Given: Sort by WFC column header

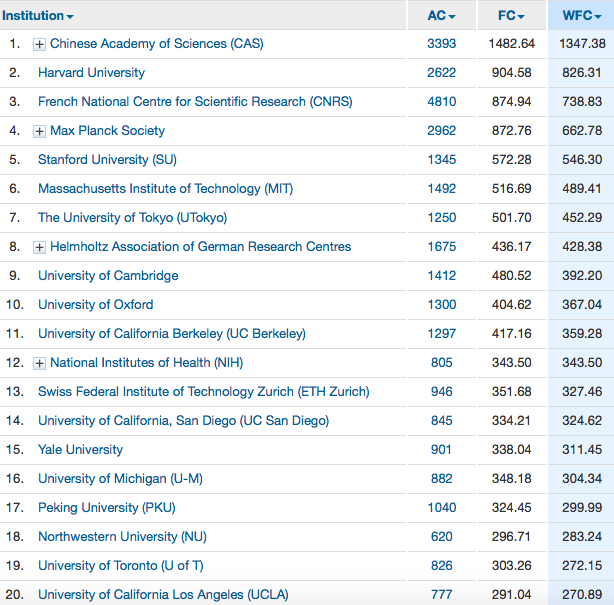Looking at the screenshot, I should (x=581, y=16).
